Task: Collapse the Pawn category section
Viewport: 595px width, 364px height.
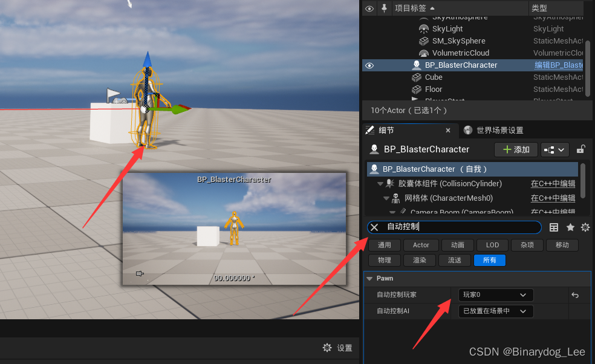Action: point(369,279)
